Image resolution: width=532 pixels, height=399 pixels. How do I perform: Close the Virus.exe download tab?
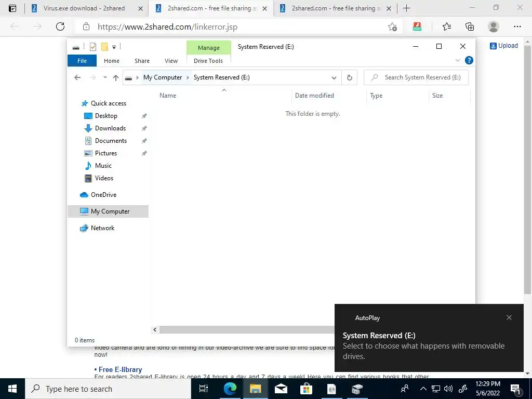tap(140, 8)
